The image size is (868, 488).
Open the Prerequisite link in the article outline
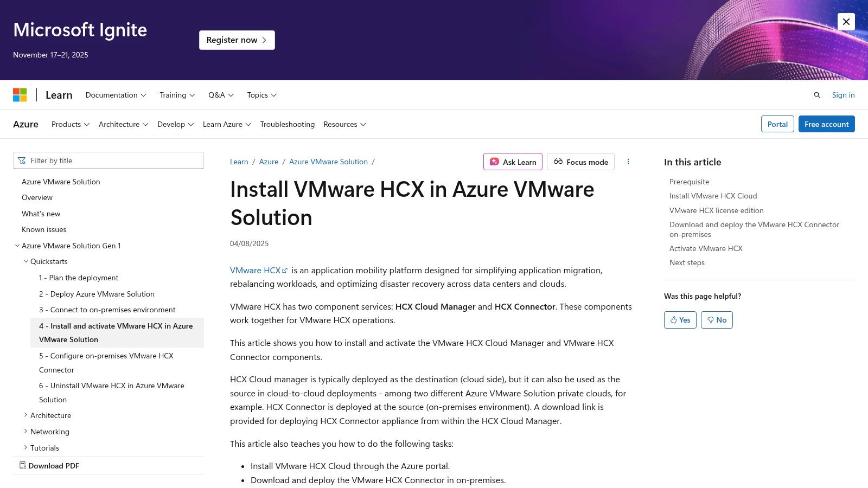point(689,182)
